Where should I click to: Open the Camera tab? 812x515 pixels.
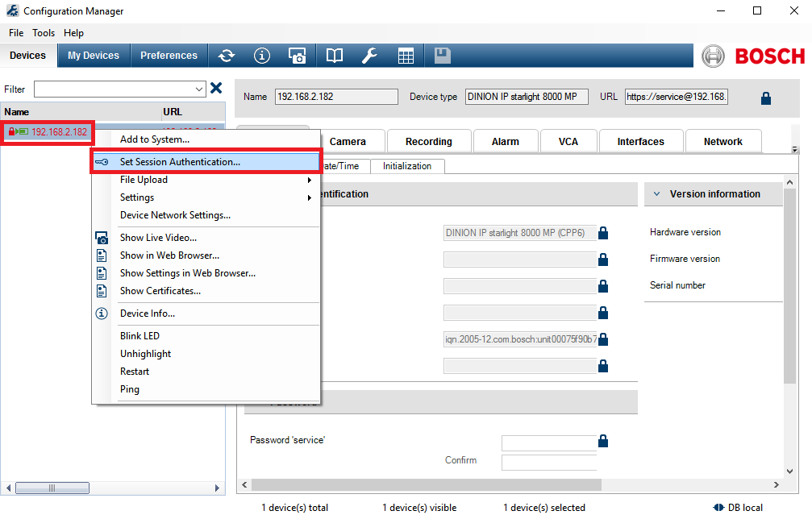[x=348, y=142]
